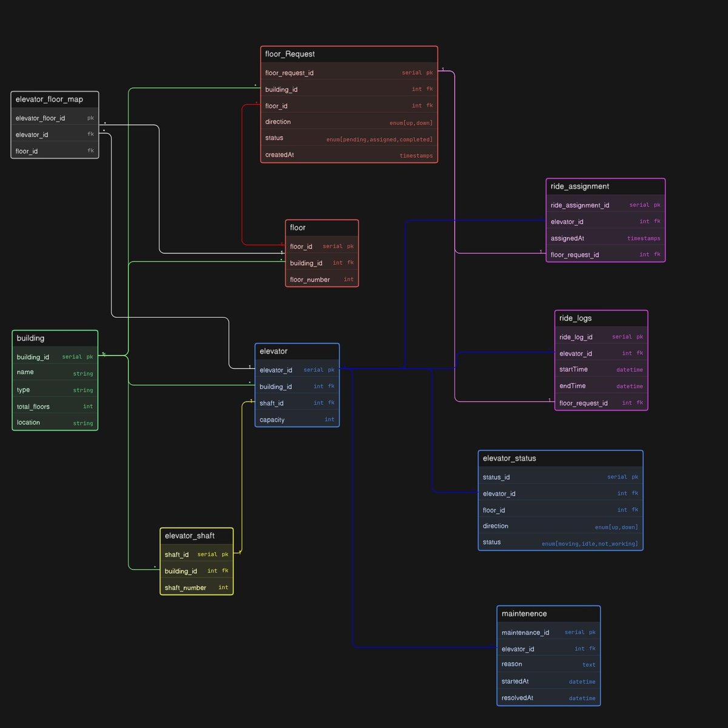
Task: Select elevator_id row in maintenence table
Action: click(548, 649)
